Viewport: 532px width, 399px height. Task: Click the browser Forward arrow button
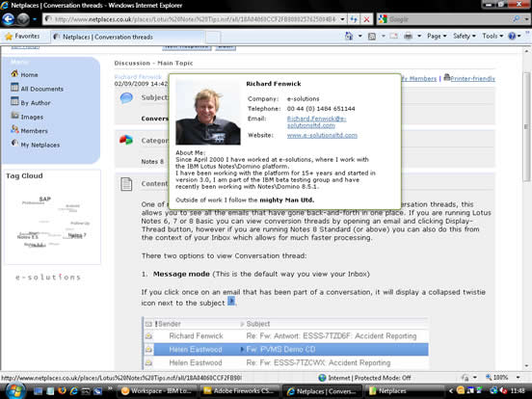coord(23,19)
